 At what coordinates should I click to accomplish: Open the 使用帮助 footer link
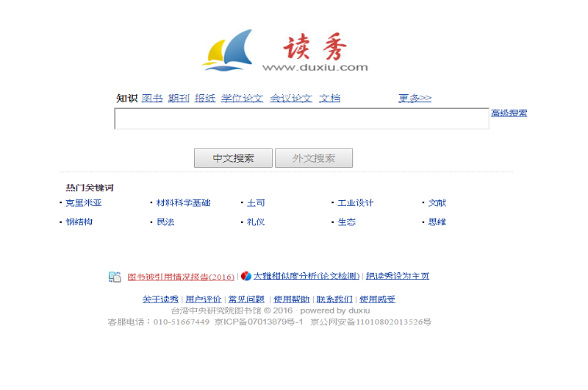(x=291, y=299)
